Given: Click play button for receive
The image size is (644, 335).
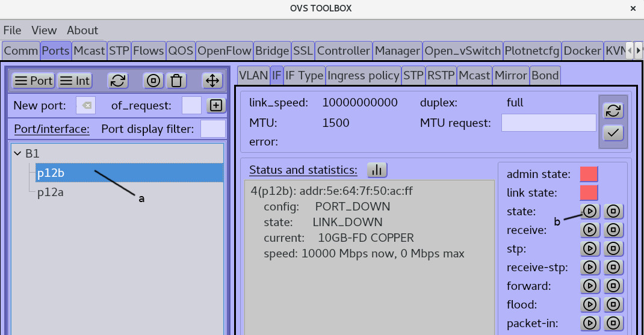Looking at the screenshot, I should coord(590,230).
